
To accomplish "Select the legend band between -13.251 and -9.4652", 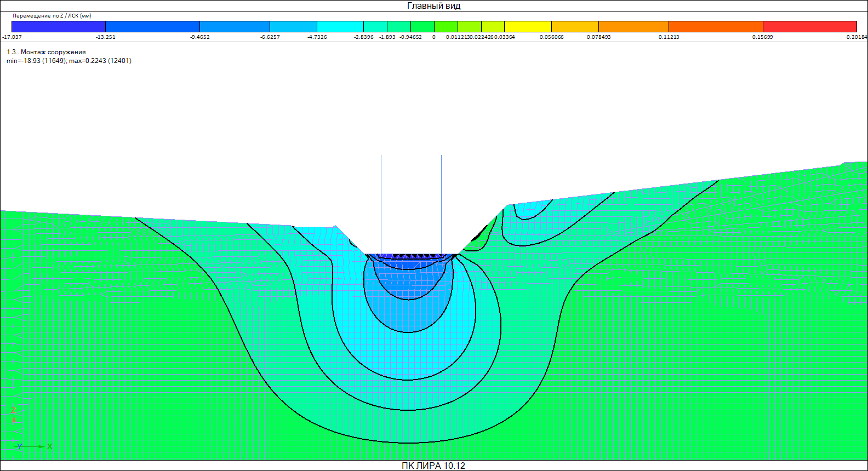I will click(x=152, y=26).
